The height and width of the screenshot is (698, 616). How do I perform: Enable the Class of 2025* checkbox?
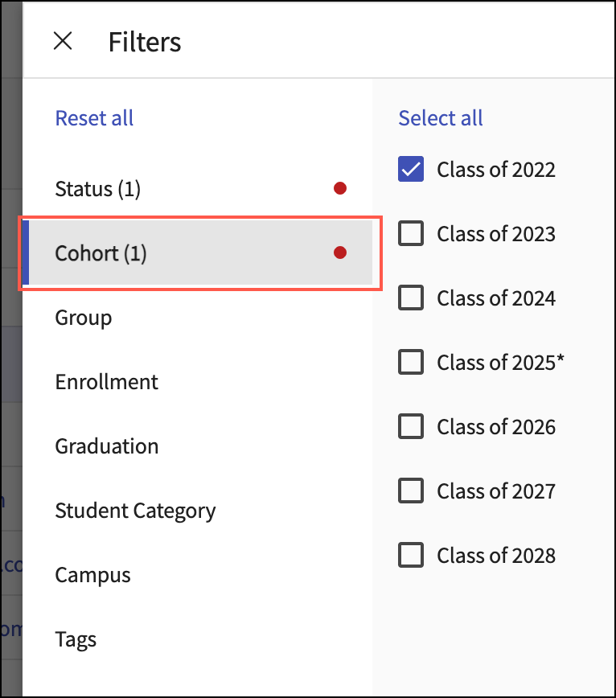[411, 363]
